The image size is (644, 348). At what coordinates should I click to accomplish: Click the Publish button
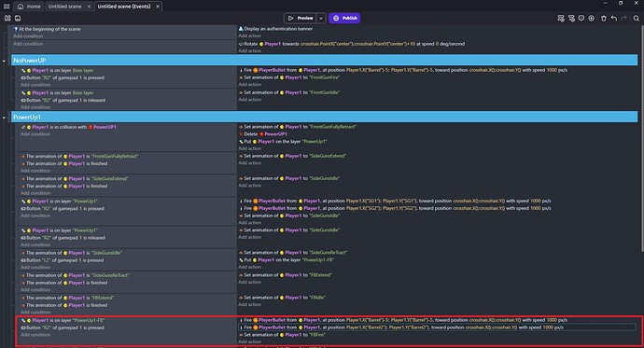pyautogui.click(x=344, y=18)
